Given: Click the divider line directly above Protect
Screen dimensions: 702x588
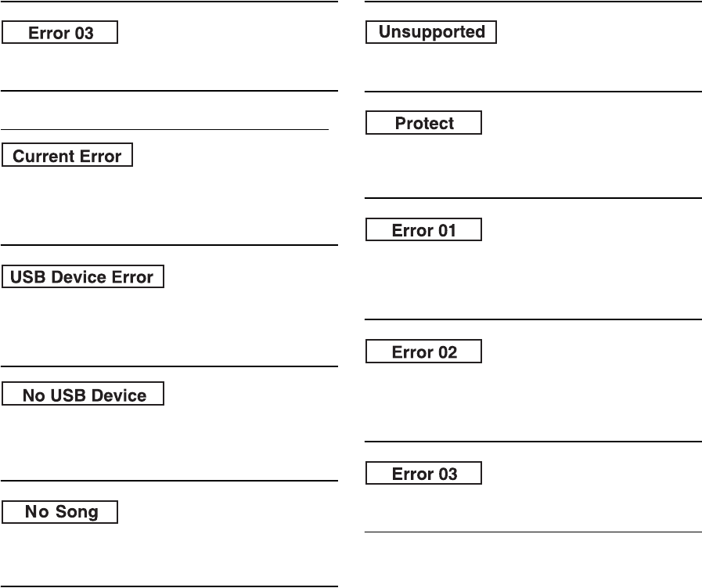Looking at the screenshot, I should (534, 92).
